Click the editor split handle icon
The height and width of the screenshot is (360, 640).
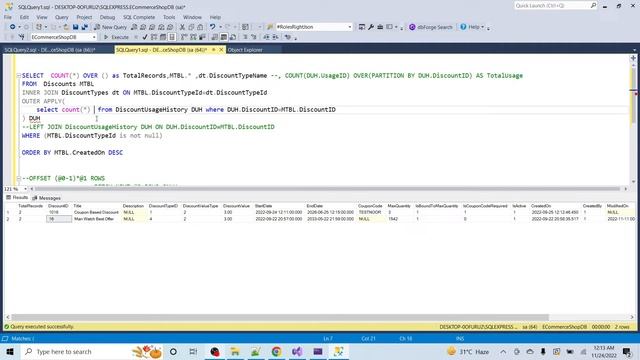(x=633, y=58)
